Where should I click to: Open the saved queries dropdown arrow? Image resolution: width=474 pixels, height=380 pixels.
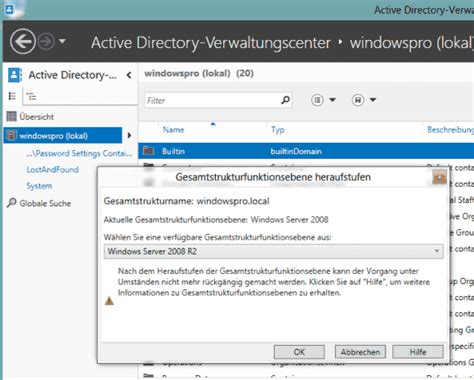373,100
